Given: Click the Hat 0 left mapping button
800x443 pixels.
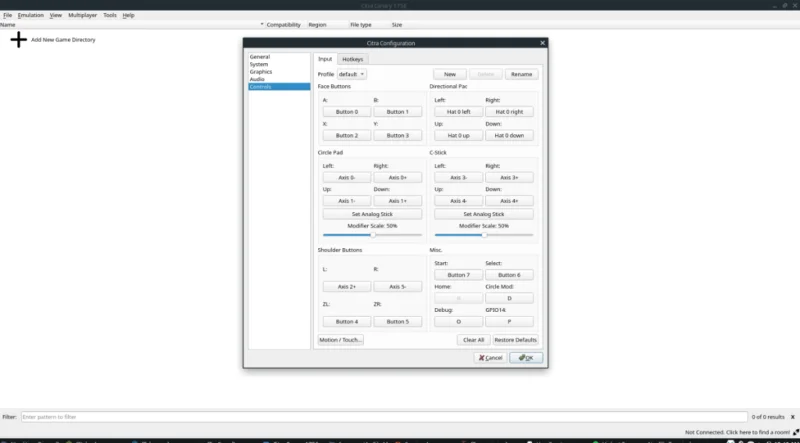Looking at the screenshot, I should pos(459,112).
